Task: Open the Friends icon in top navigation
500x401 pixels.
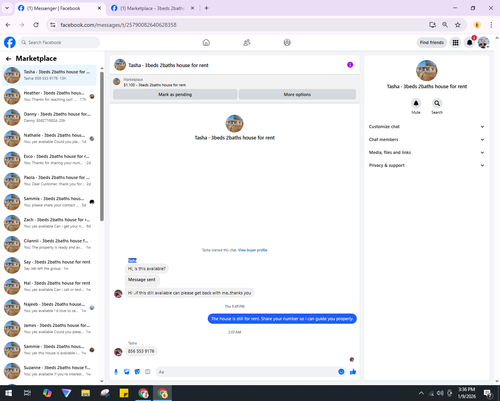Action: [x=247, y=42]
